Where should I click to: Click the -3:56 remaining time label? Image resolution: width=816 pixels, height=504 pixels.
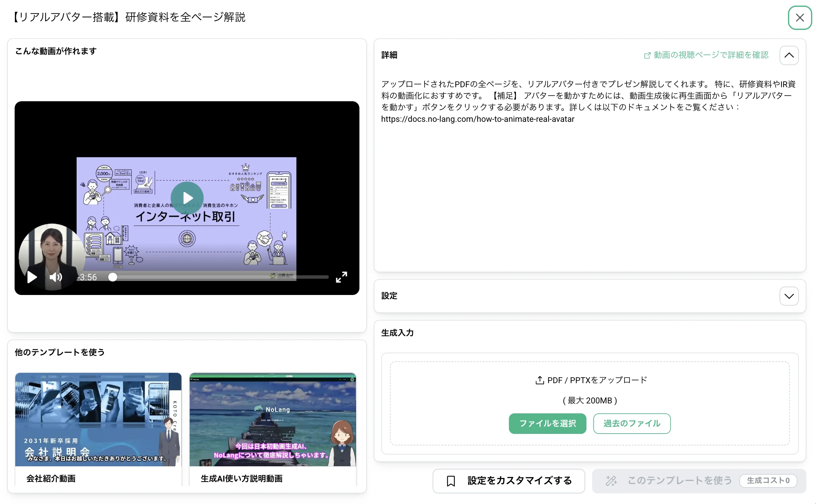(87, 277)
